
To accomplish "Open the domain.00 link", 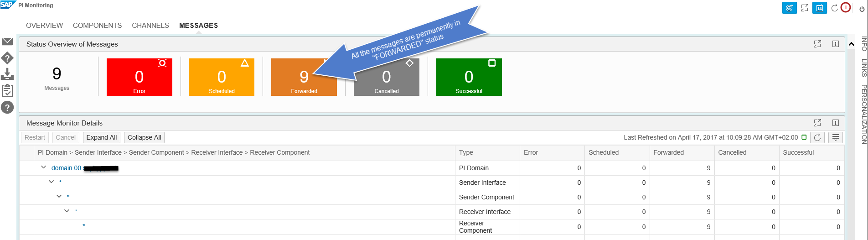I will pyautogui.click(x=85, y=168).
